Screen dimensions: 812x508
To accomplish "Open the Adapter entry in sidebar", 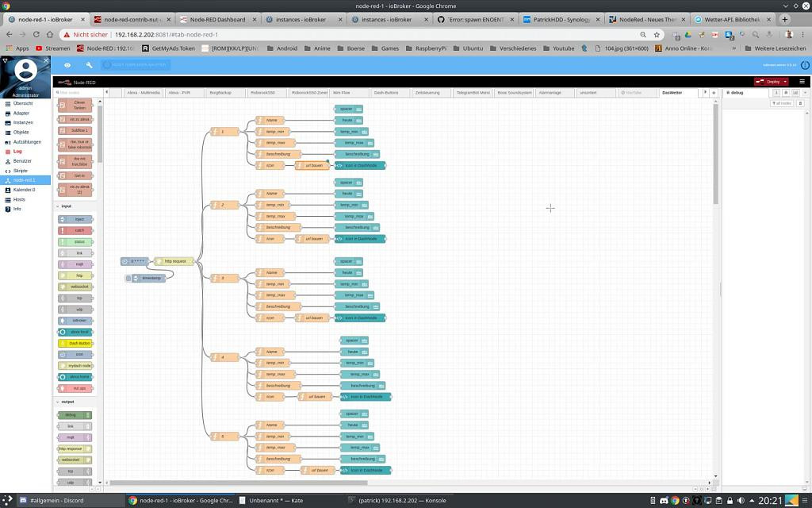I will (21, 113).
